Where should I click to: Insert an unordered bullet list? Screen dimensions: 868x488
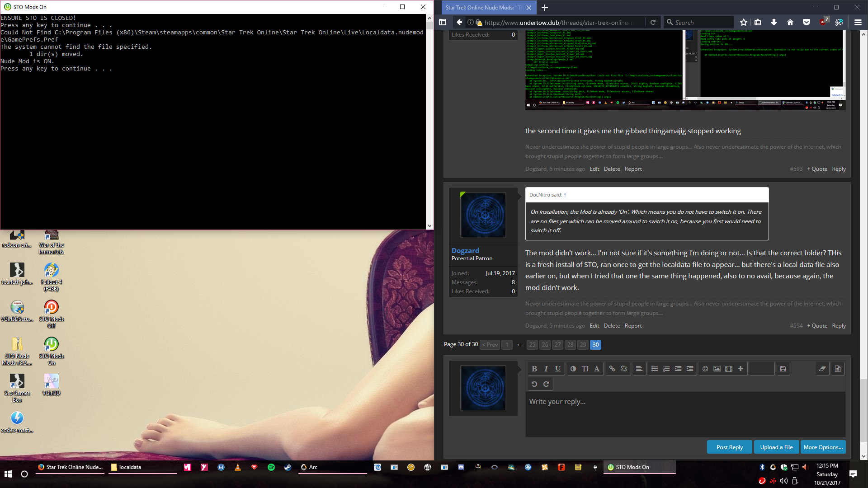pyautogui.click(x=655, y=369)
